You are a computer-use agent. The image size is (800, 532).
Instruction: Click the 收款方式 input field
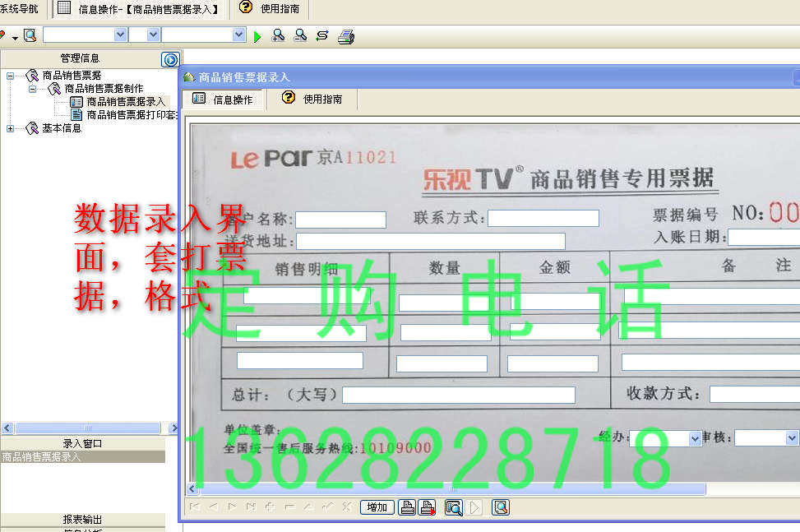point(755,394)
